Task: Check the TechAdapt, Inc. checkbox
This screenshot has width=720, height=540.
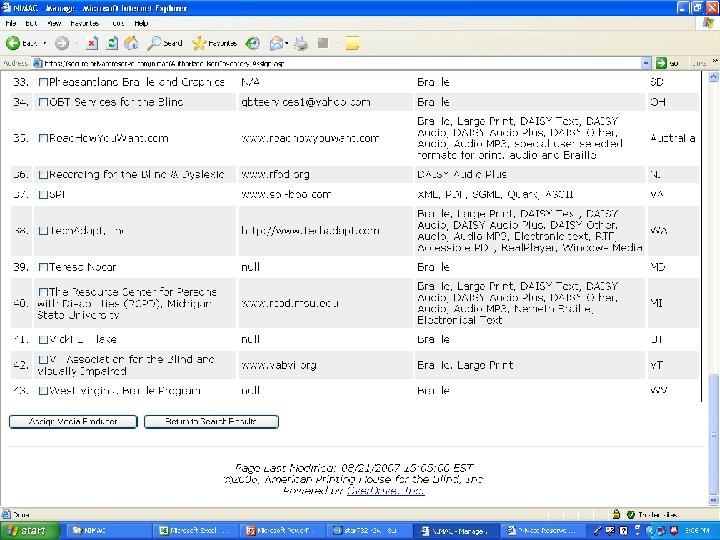Action: (x=43, y=231)
